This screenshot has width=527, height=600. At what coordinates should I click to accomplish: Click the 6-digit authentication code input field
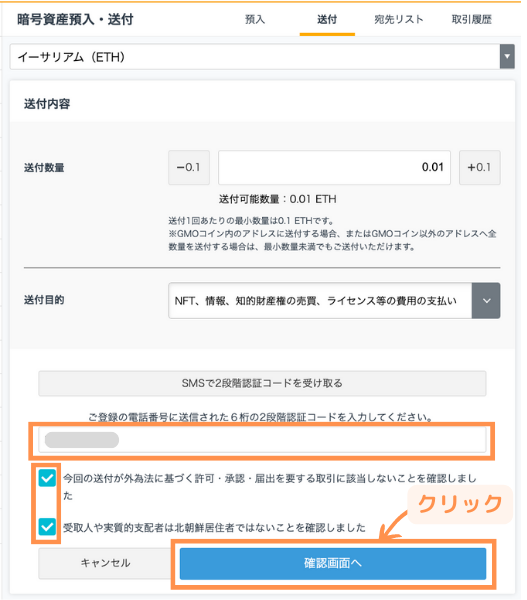click(x=262, y=440)
